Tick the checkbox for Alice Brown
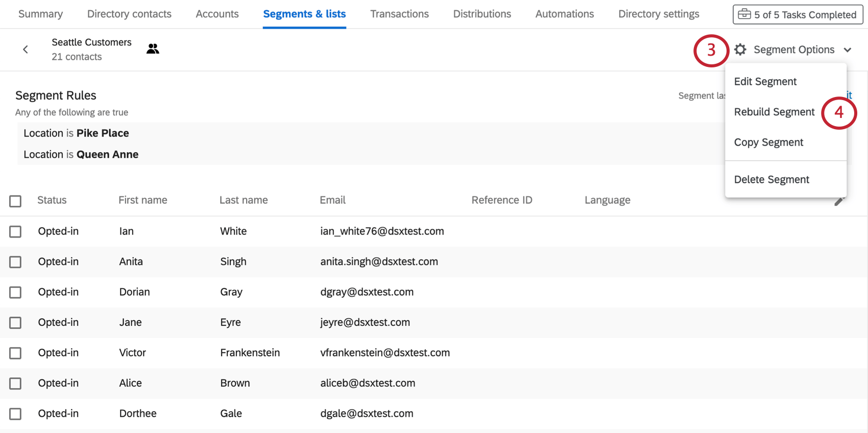Screen dimensions: 868x433 [x=15, y=383]
